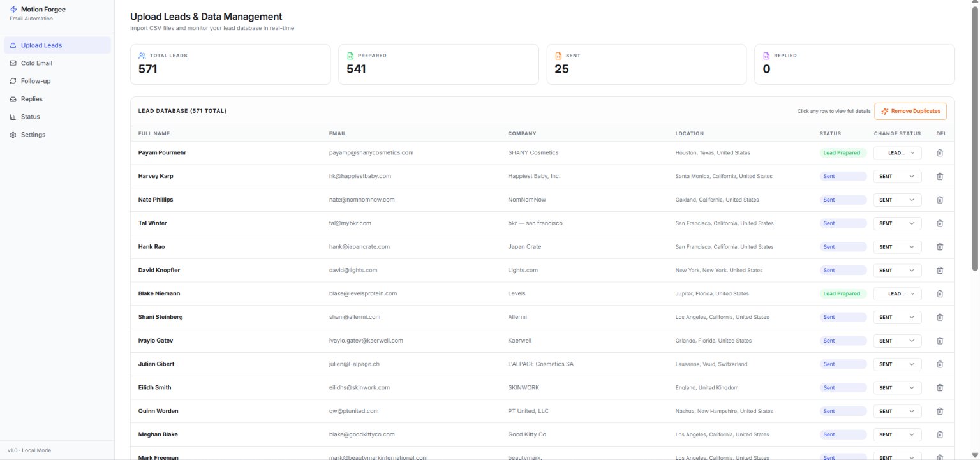Open Ivaylo Gatev status dropdown
Image resolution: width=980 pixels, height=460 pixels.
(897, 341)
